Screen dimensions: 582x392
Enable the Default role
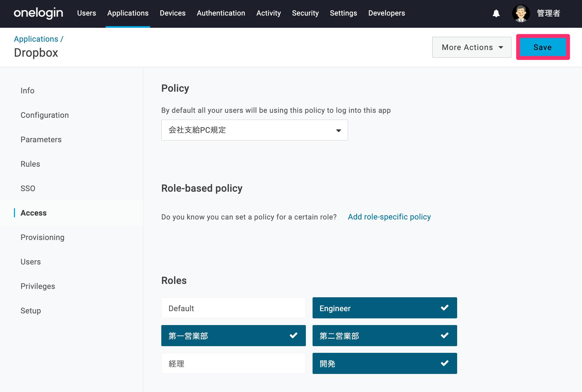pos(234,308)
